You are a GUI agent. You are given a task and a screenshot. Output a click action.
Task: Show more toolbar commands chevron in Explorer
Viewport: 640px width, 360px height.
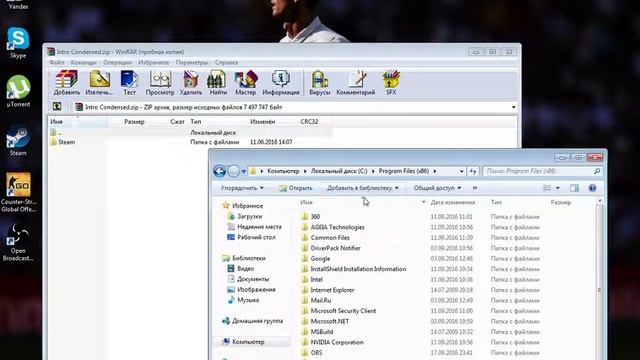475,188
